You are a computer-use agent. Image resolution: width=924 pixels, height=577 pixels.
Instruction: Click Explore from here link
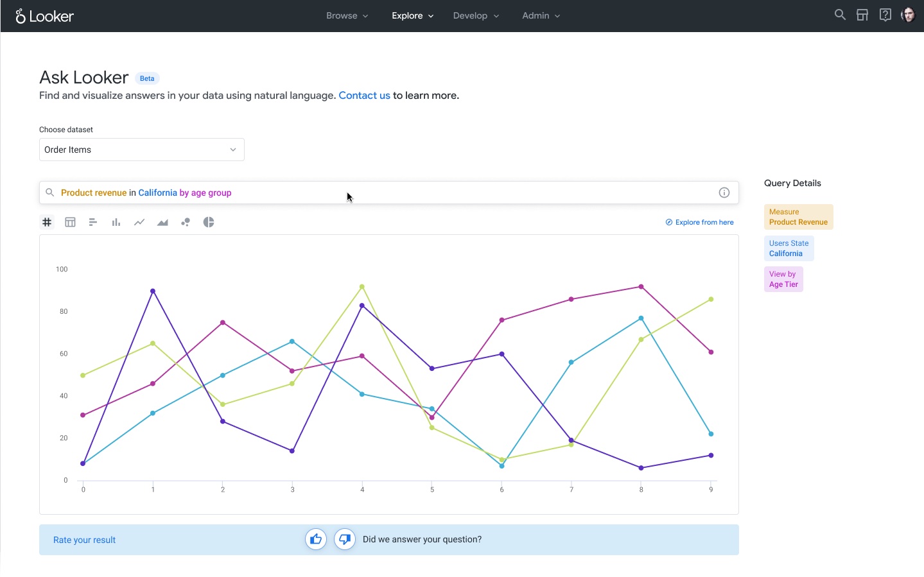click(699, 222)
